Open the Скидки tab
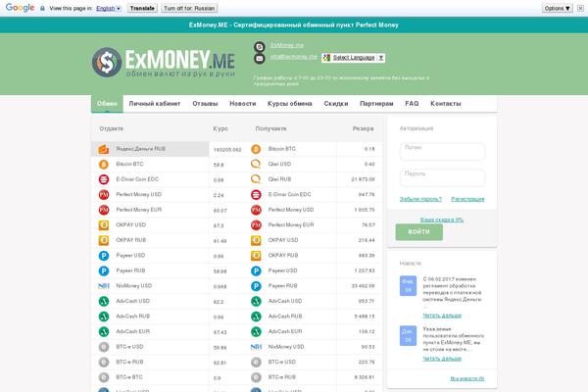Screen dimensions: 588x392 (x=336, y=104)
